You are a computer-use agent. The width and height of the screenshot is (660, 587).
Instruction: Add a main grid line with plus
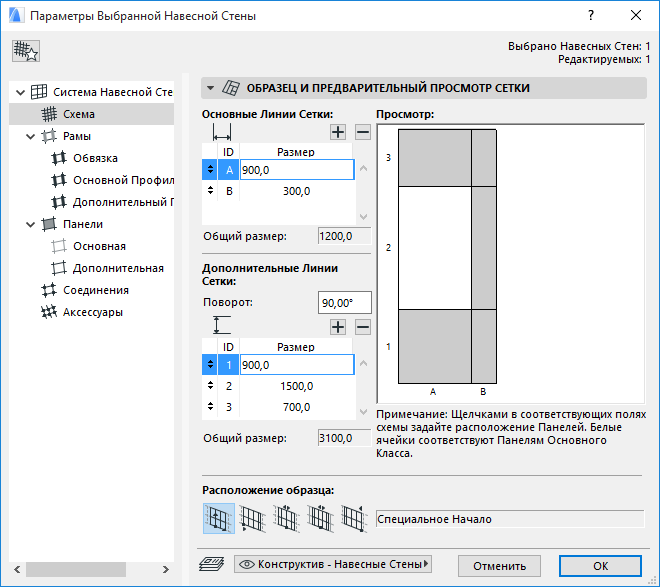point(338,132)
